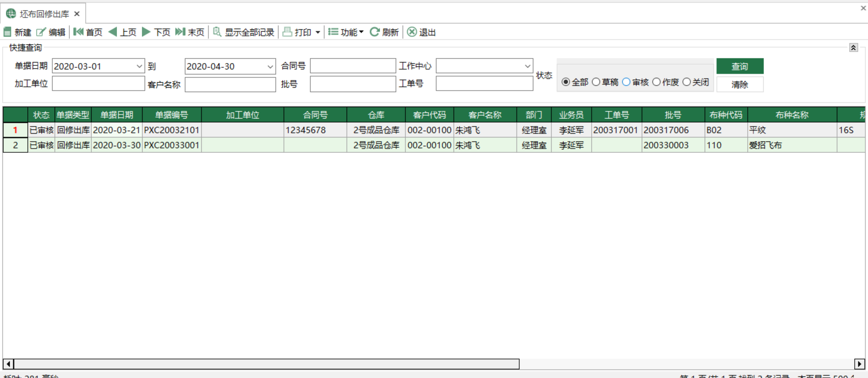Click the 退出 exit icon
The width and height of the screenshot is (868, 378).
pos(412,32)
